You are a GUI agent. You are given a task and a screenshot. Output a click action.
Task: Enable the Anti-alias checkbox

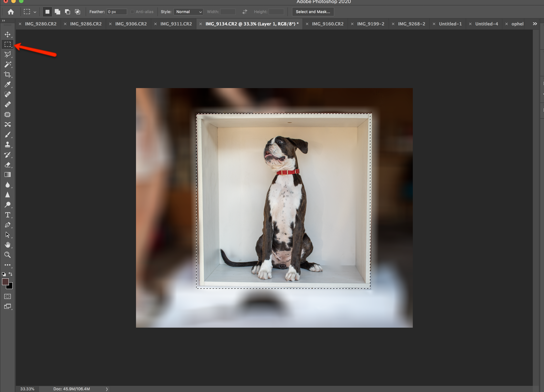pos(132,12)
